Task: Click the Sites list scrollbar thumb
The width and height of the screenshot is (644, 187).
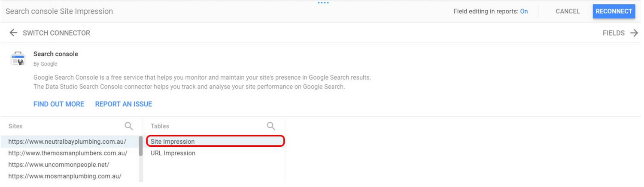Action: click(x=140, y=146)
